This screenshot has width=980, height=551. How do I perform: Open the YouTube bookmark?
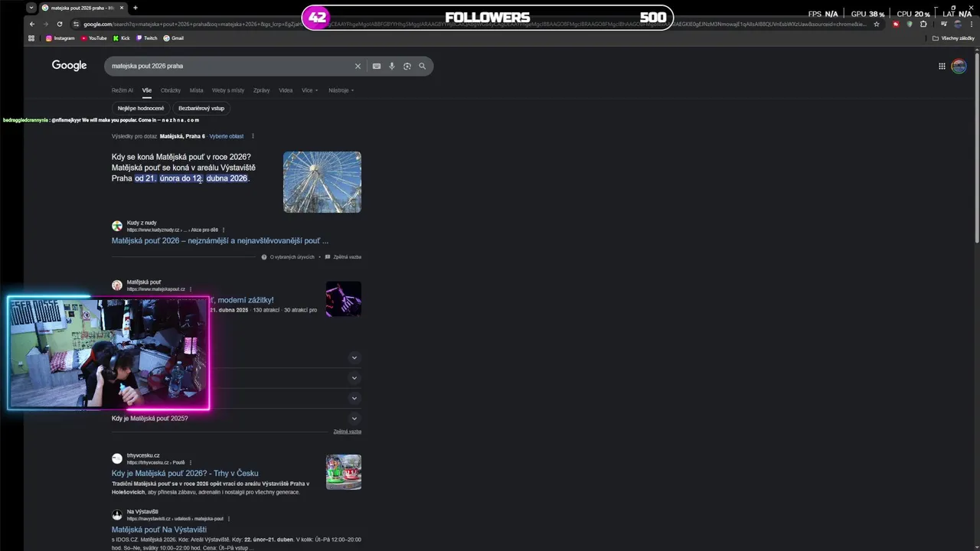pos(93,38)
